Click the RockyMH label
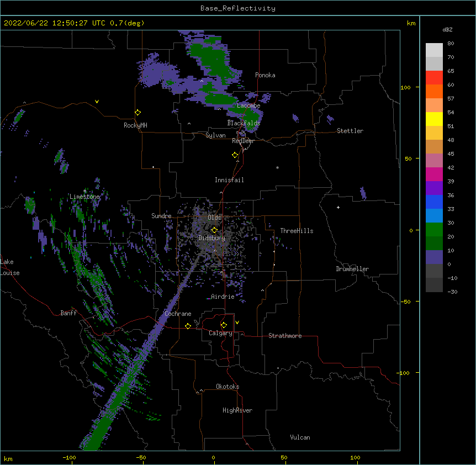 click(135, 125)
